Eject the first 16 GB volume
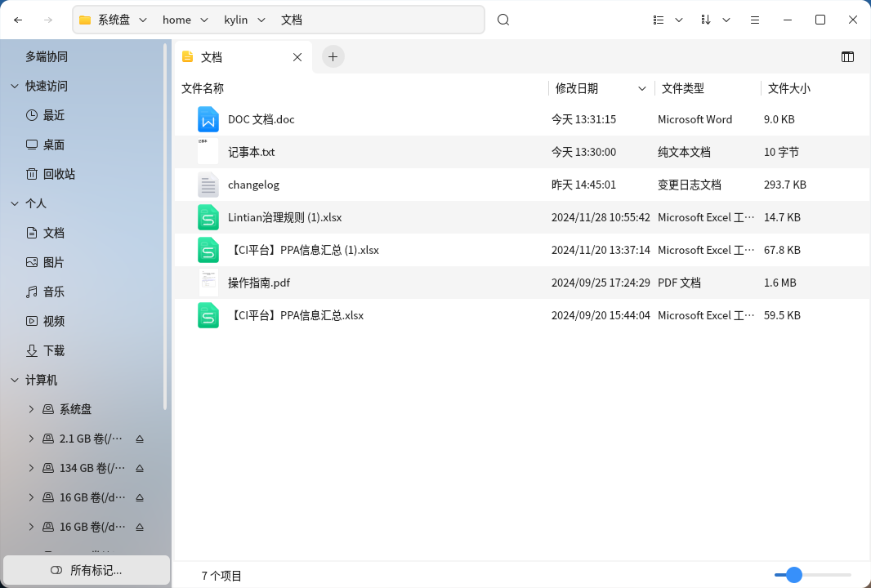 (140, 497)
